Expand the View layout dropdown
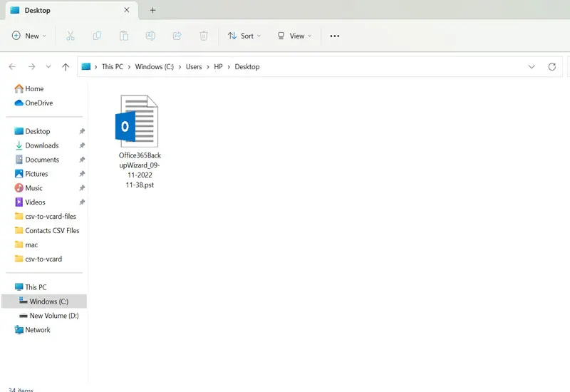This screenshot has width=570, height=392. click(294, 36)
